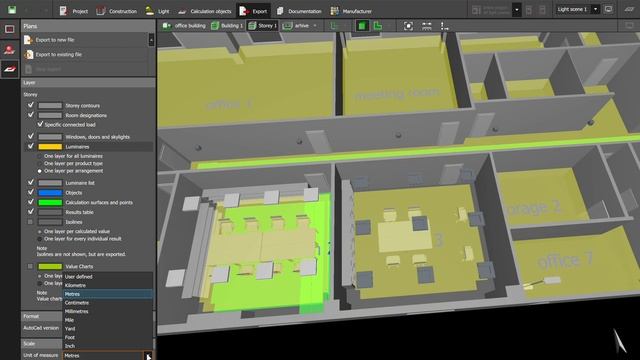Collapse the Plans panel arrow
This screenshot has height=360, width=640.
coord(151,40)
